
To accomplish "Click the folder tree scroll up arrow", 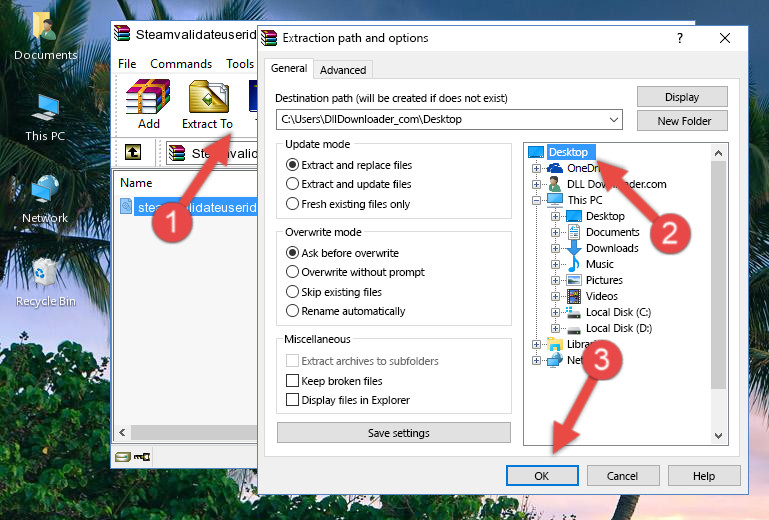I will (718, 153).
